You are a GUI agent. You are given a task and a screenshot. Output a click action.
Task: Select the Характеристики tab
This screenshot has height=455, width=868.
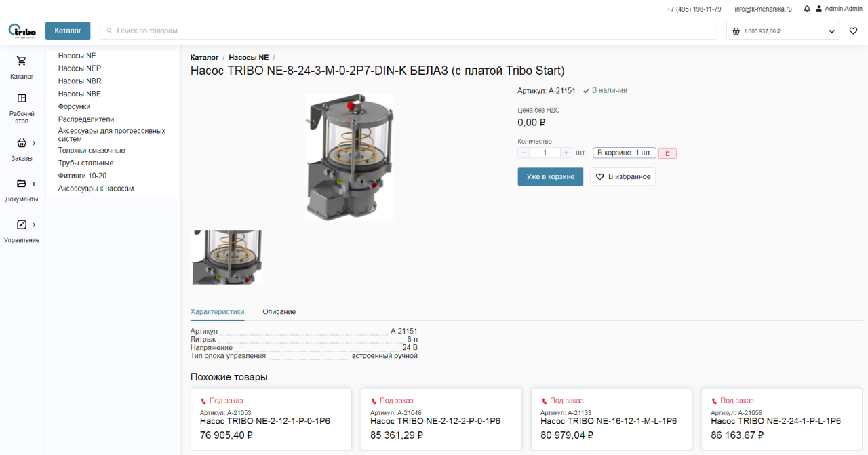(x=217, y=312)
